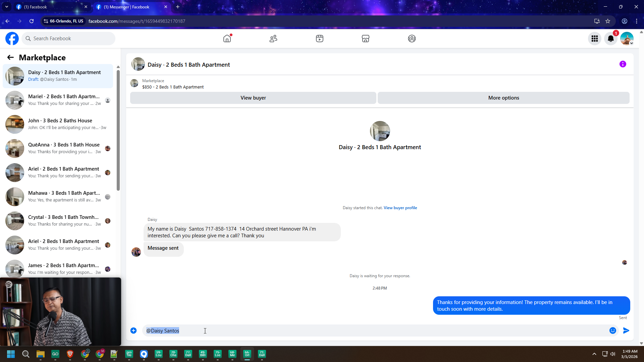Open the Windows Start menu
Image resolution: width=644 pixels, height=362 pixels.
point(11,354)
